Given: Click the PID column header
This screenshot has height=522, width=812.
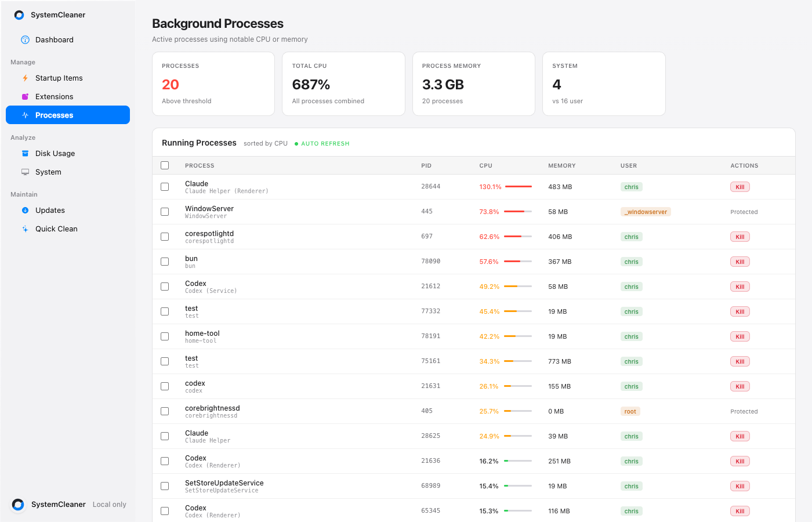Looking at the screenshot, I should (x=426, y=166).
